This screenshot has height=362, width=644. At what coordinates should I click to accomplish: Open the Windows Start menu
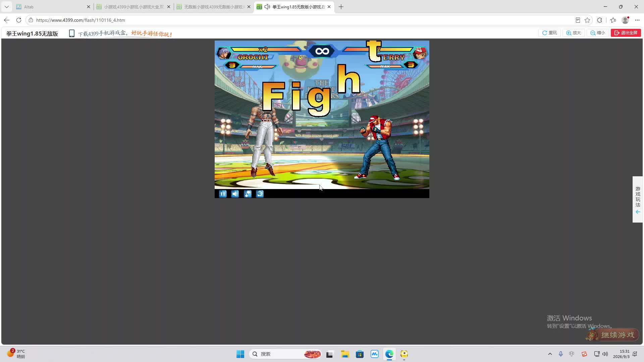(x=240, y=354)
